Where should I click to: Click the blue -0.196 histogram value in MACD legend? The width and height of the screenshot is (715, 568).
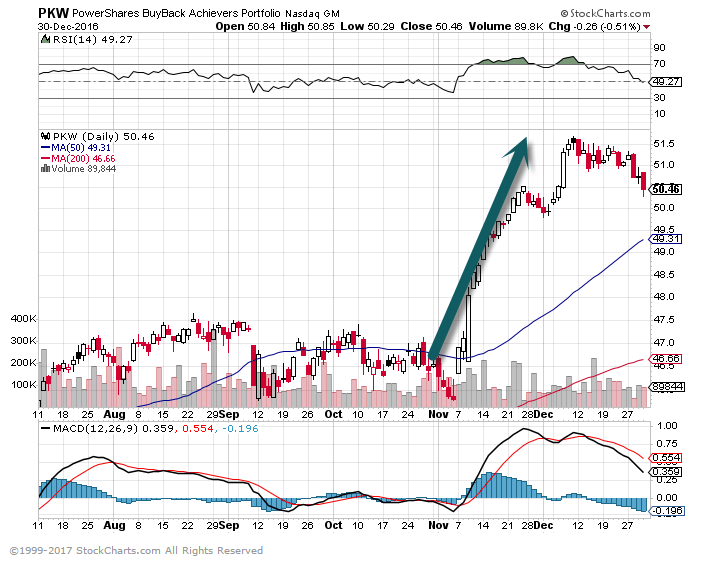click(x=240, y=429)
